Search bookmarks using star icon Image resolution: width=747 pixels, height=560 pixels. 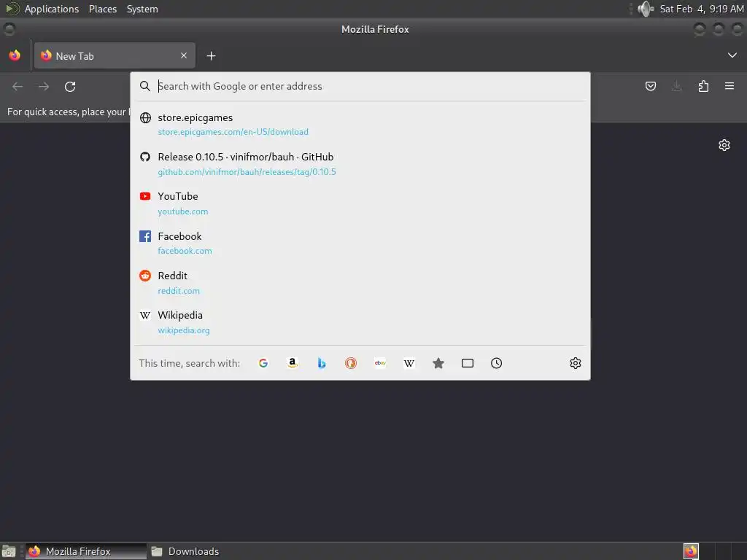(438, 363)
